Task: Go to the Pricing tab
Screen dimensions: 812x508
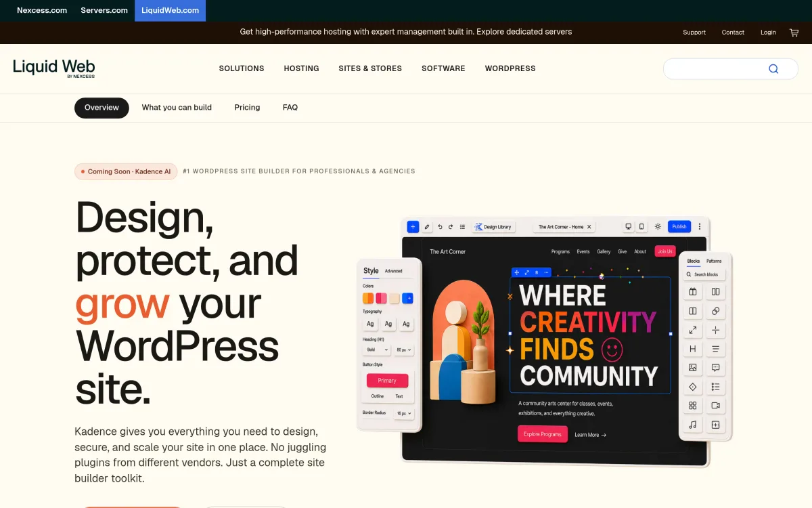Action: (x=247, y=108)
